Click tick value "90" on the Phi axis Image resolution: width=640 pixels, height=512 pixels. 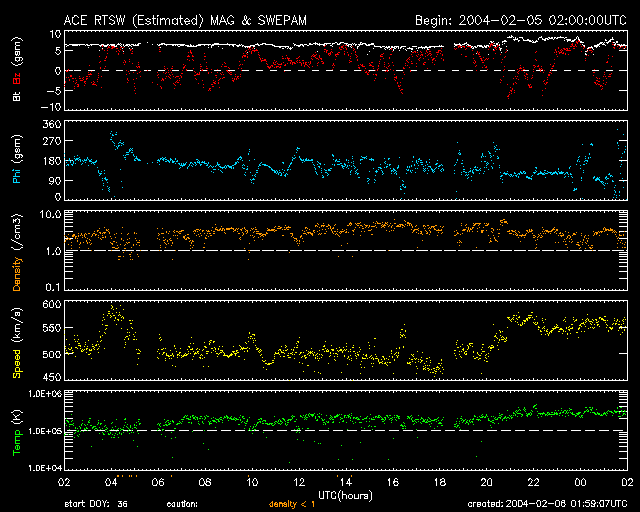click(x=54, y=180)
